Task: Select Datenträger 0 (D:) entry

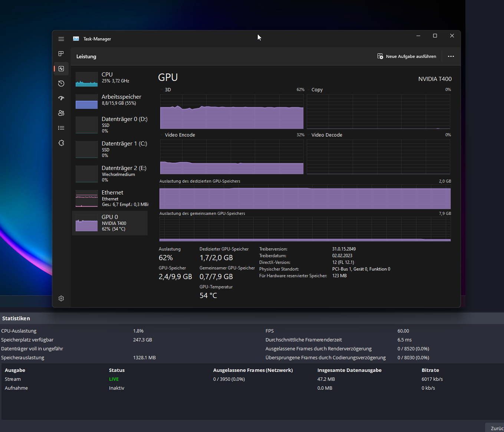Action: (x=110, y=125)
